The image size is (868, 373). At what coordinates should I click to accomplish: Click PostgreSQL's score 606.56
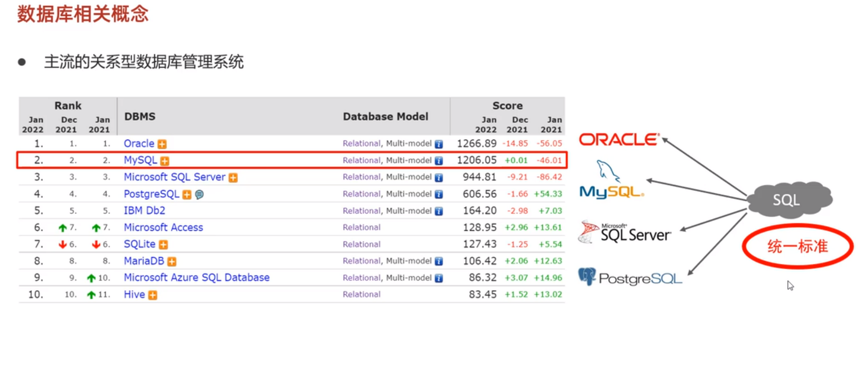click(x=480, y=194)
